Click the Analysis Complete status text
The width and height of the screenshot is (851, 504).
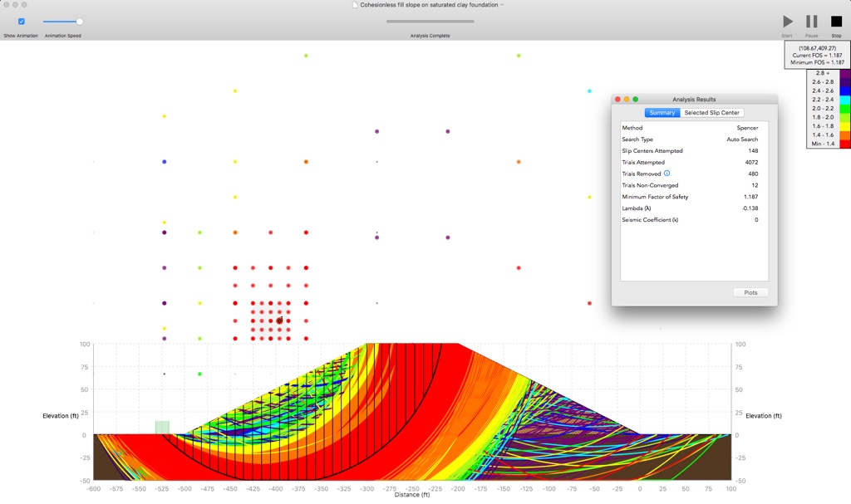point(430,36)
